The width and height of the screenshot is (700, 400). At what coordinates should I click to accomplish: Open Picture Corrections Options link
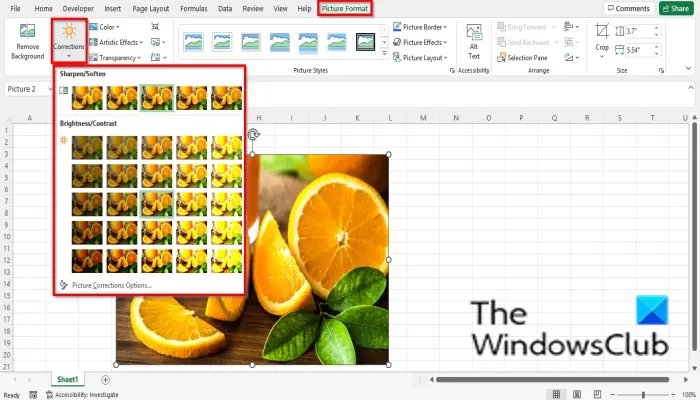112,285
